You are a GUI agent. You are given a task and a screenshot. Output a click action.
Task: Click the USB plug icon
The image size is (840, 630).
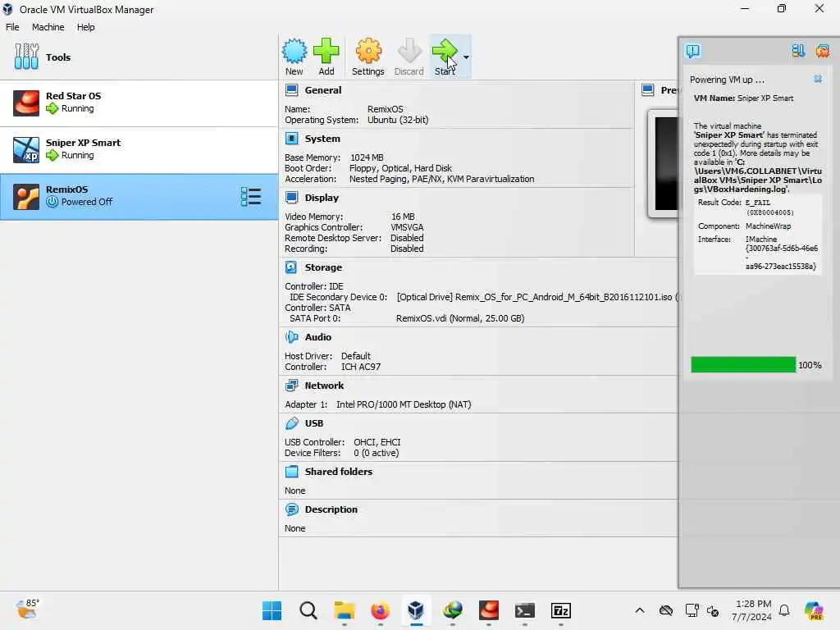pyautogui.click(x=291, y=423)
